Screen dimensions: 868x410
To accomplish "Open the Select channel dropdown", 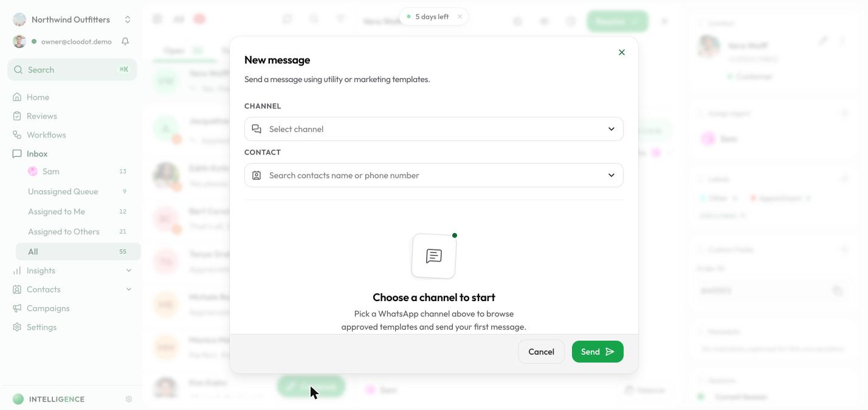I will point(434,129).
